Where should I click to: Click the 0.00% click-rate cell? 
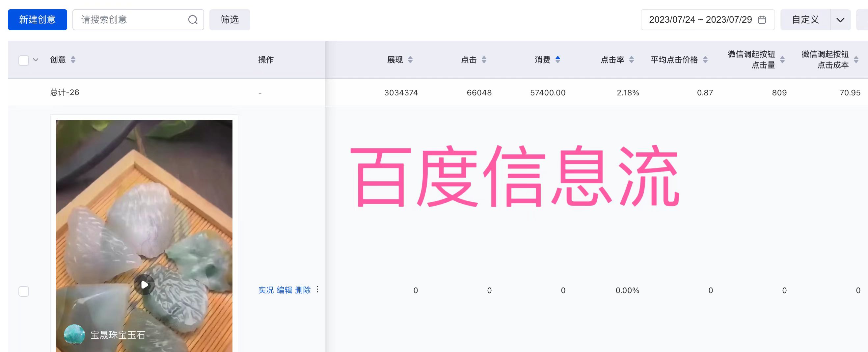[627, 290]
